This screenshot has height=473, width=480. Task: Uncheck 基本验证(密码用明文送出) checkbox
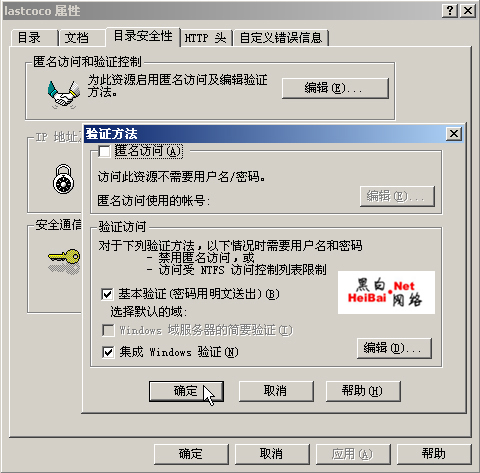pyautogui.click(x=107, y=294)
